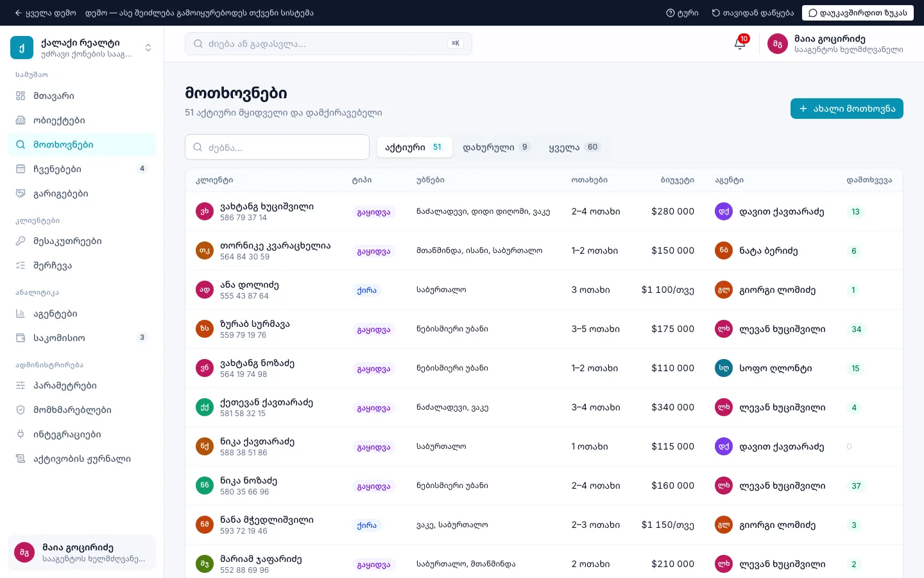Switch to the დახურული tab
This screenshot has width=924, height=578.
[x=496, y=147]
